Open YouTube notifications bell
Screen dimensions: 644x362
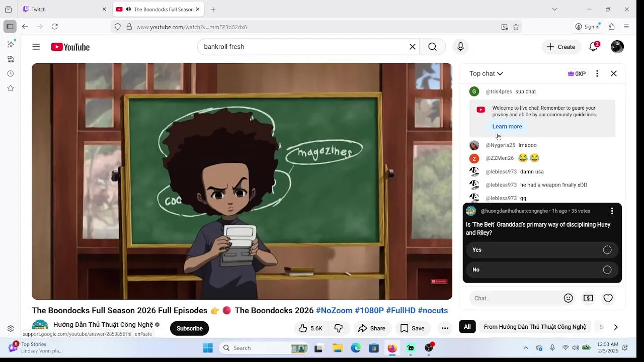point(594,47)
